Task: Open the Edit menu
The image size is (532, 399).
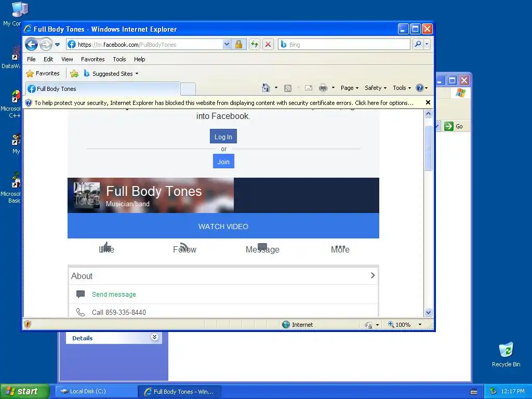Action: coord(48,59)
